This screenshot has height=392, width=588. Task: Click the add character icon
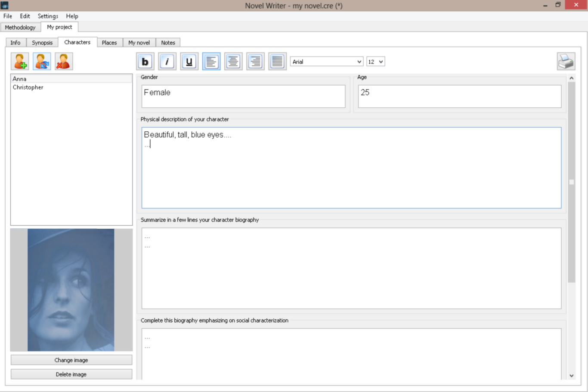click(x=20, y=62)
